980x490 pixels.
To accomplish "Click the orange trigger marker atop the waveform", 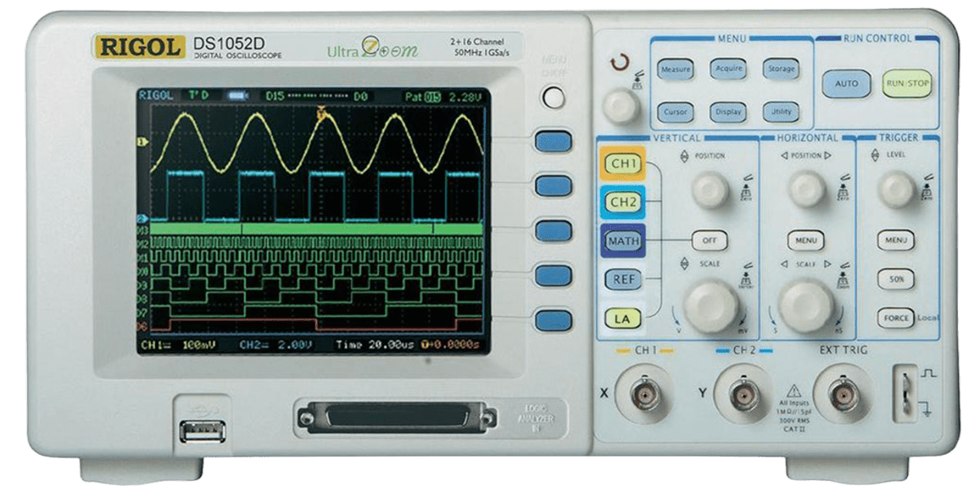I will click(x=323, y=114).
